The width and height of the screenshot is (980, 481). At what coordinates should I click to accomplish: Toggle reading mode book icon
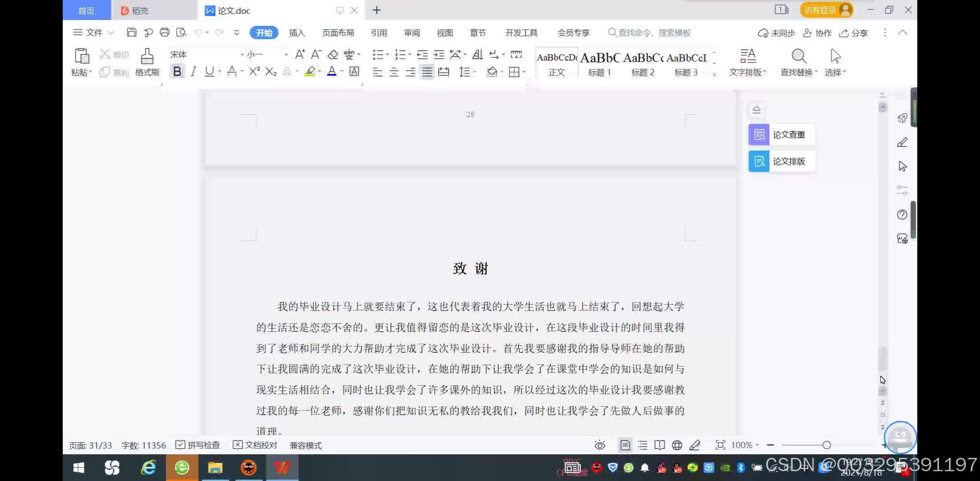[660, 445]
